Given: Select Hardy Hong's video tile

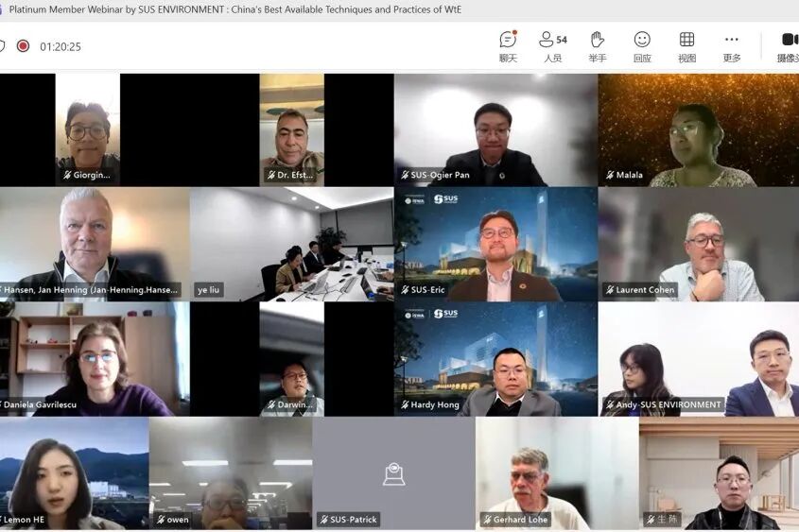Looking at the screenshot, I should click(x=495, y=359).
